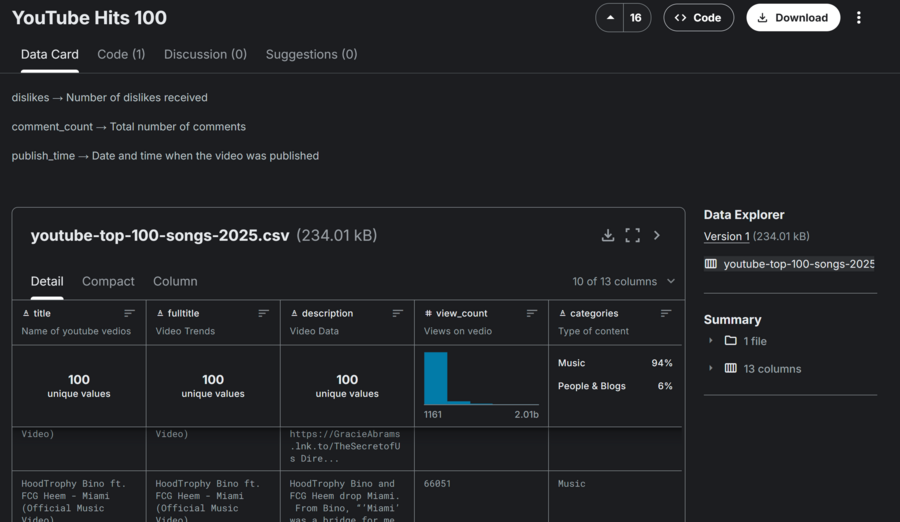
Task: Open the Discussion (0) tab
Action: click(205, 54)
